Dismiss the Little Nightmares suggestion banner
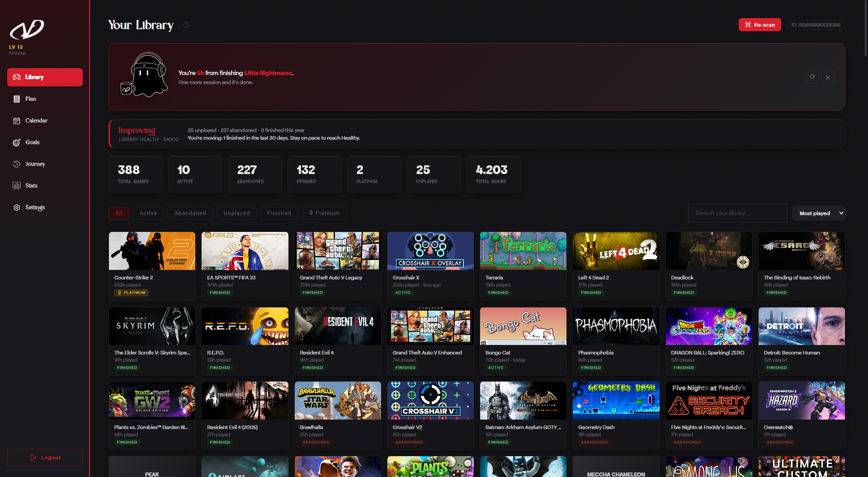 tap(828, 77)
